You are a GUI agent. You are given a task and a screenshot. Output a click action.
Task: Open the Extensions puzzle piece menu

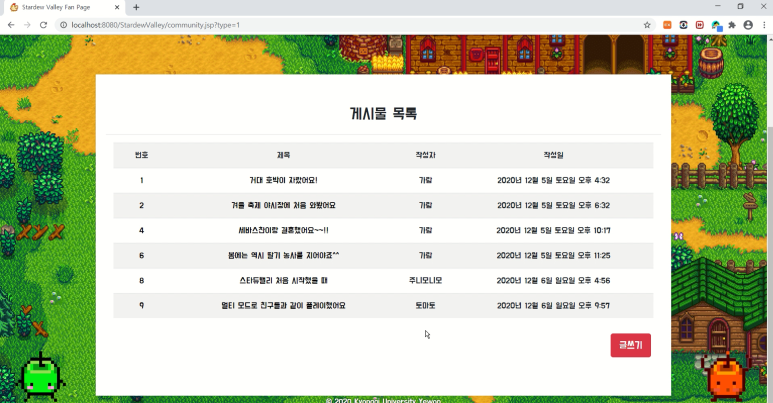click(732, 25)
